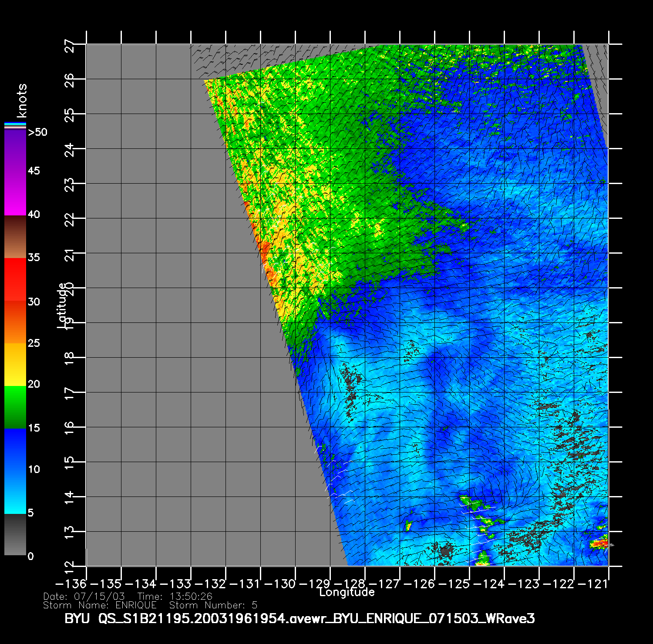
Task: Click the magenta 40–45 knots color band
Action: tap(15, 194)
